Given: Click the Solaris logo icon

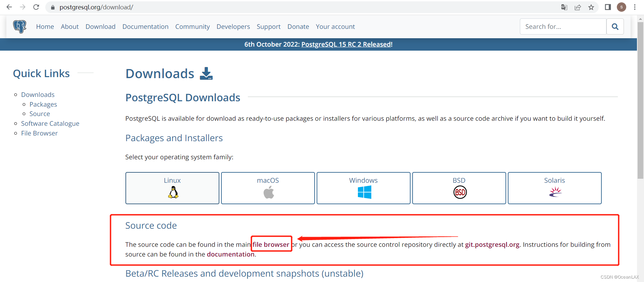Looking at the screenshot, I should (555, 192).
